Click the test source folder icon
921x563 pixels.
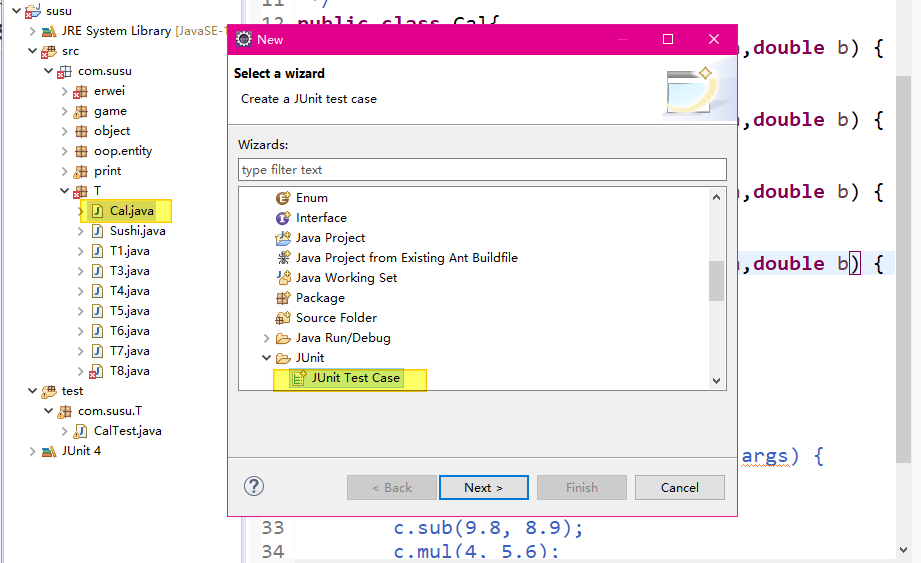point(49,392)
